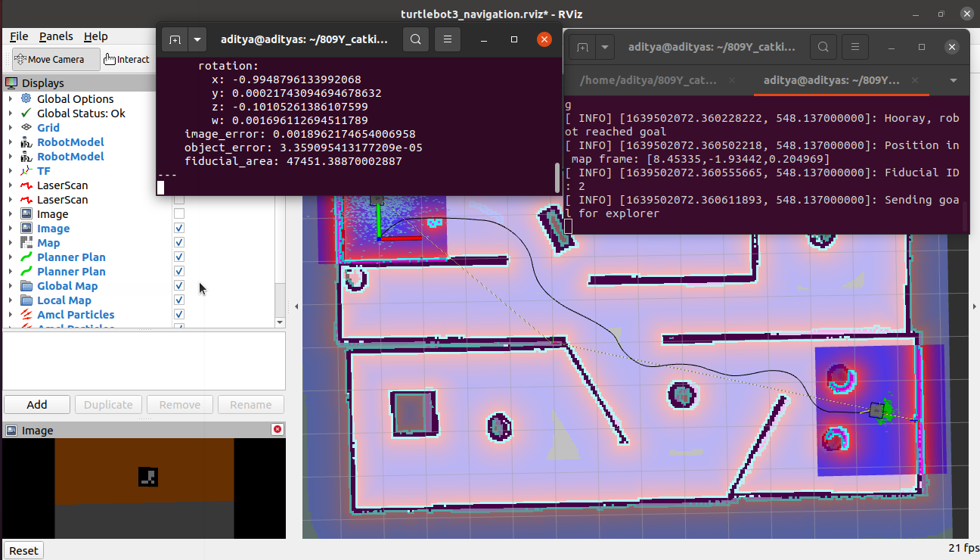The width and height of the screenshot is (980, 560).
Task: Open hamburger menu in the fiducial_area terminal
Action: 448,39
